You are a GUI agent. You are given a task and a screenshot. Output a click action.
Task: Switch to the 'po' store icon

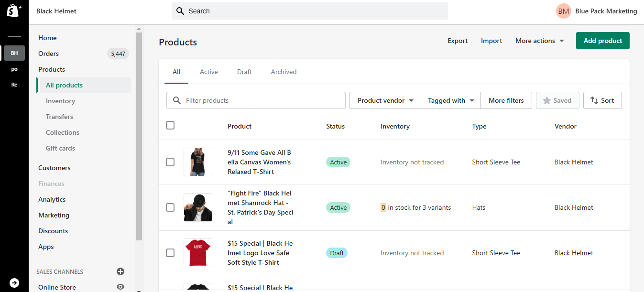tap(14, 69)
